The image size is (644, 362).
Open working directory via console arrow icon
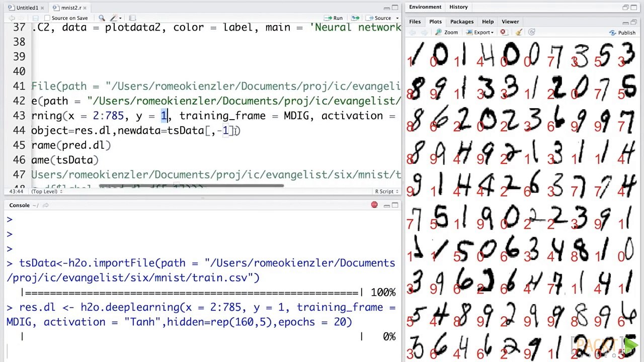[45, 205]
